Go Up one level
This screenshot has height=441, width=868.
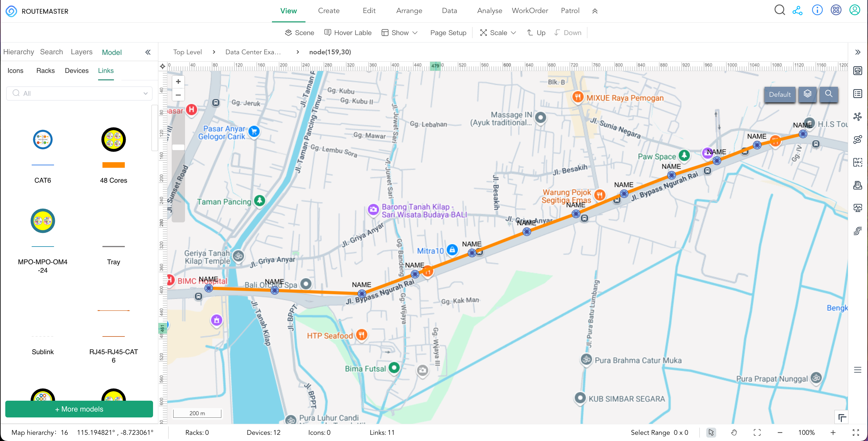536,33
